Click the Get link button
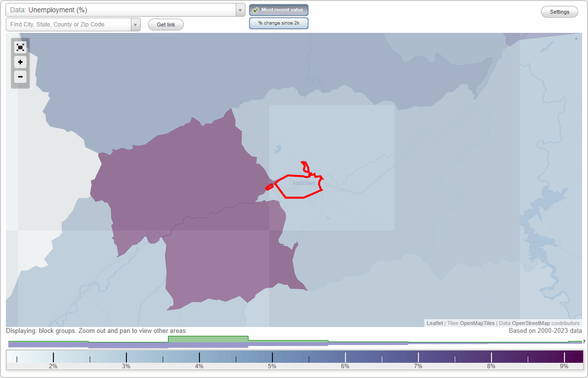The width and height of the screenshot is (588, 378). (x=166, y=25)
